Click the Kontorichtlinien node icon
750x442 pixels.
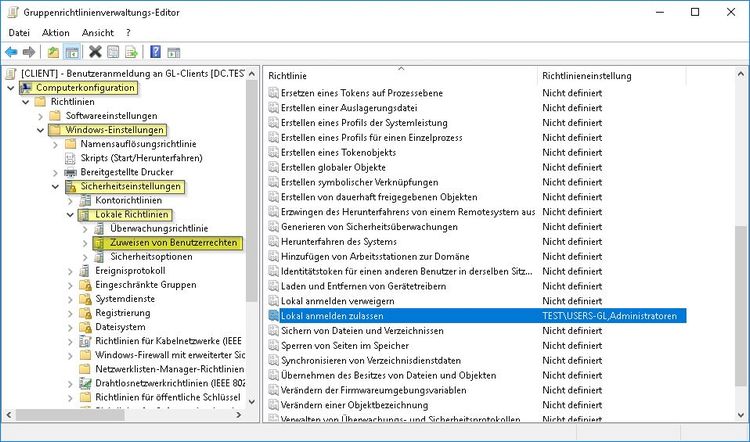tap(85, 200)
